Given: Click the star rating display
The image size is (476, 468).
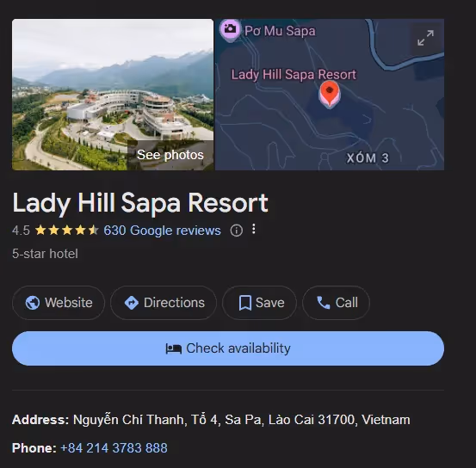Looking at the screenshot, I should point(67,231).
